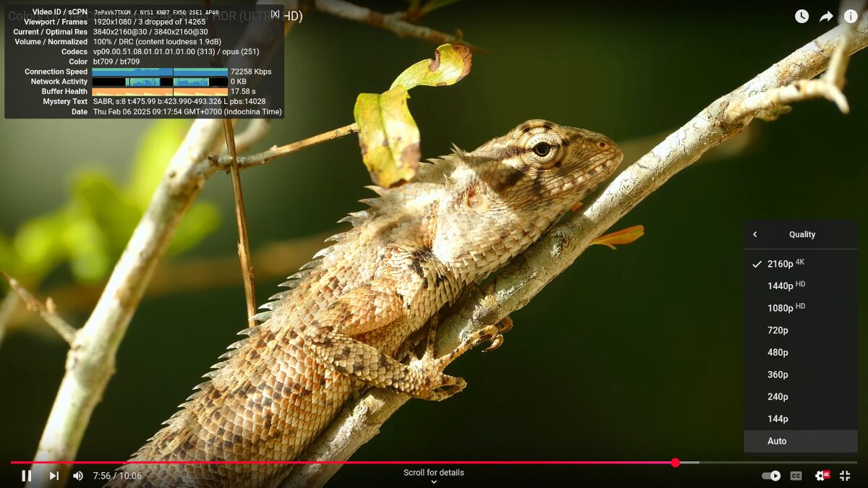The image size is (868, 488).
Task: Click the Date value 'Thu Feb 06 2025'
Action: (187, 112)
